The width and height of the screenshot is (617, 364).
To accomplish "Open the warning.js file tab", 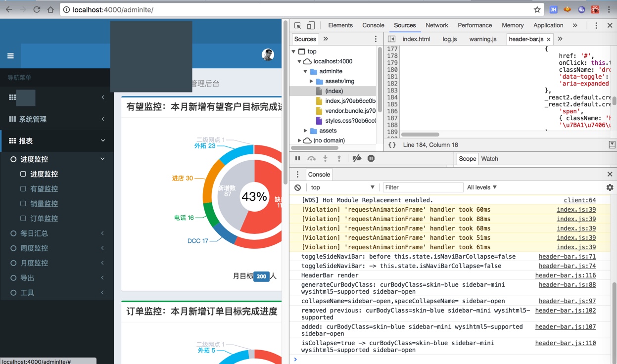I will click(483, 39).
